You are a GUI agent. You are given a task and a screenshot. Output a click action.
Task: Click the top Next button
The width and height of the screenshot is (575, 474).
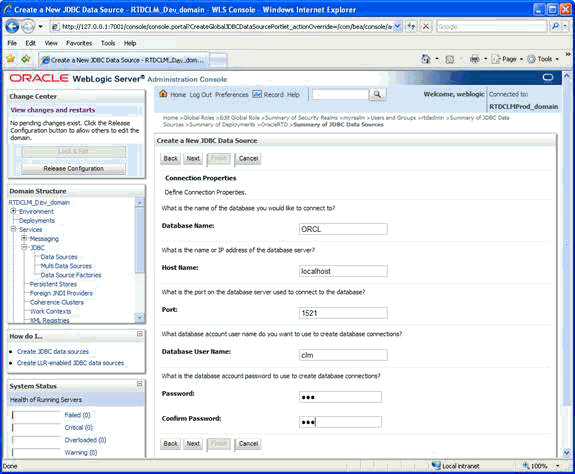click(193, 158)
